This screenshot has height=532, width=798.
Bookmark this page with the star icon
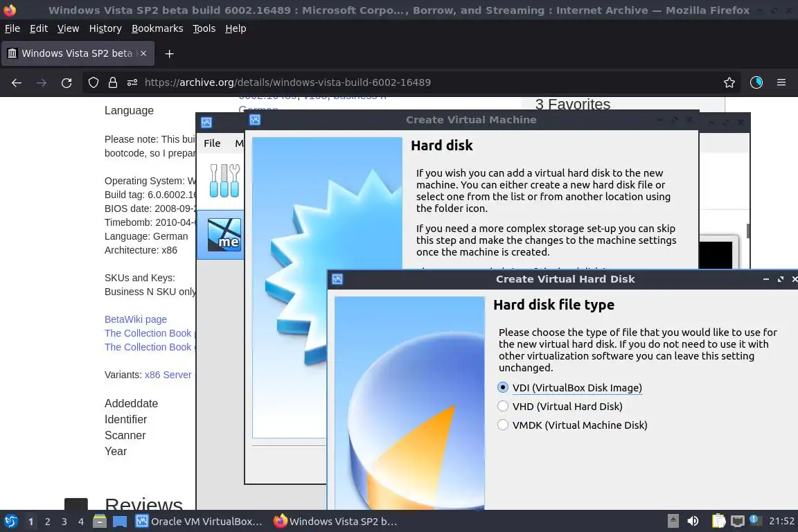(x=729, y=82)
